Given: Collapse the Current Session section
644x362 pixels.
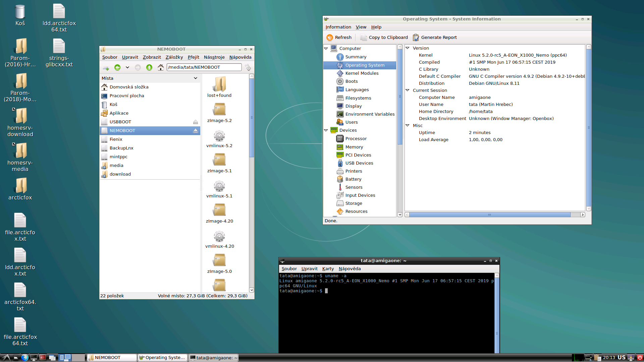Looking at the screenshot, I should (x=408, y=90).
